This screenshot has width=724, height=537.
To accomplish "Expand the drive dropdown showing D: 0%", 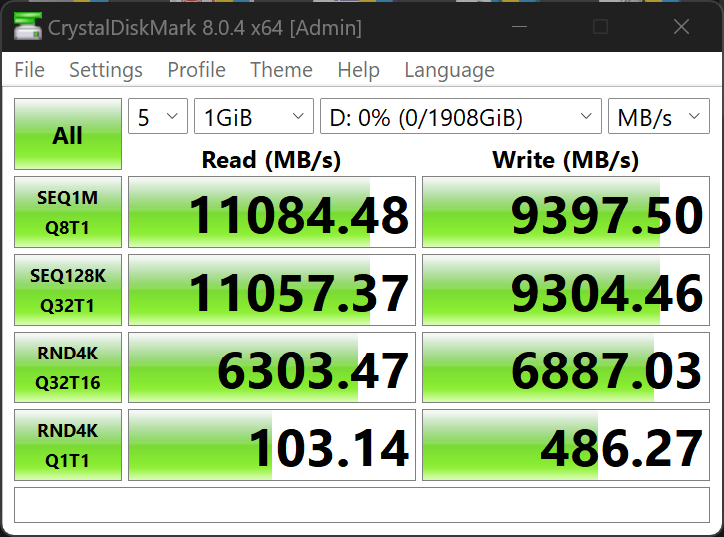I will (461, 116).
